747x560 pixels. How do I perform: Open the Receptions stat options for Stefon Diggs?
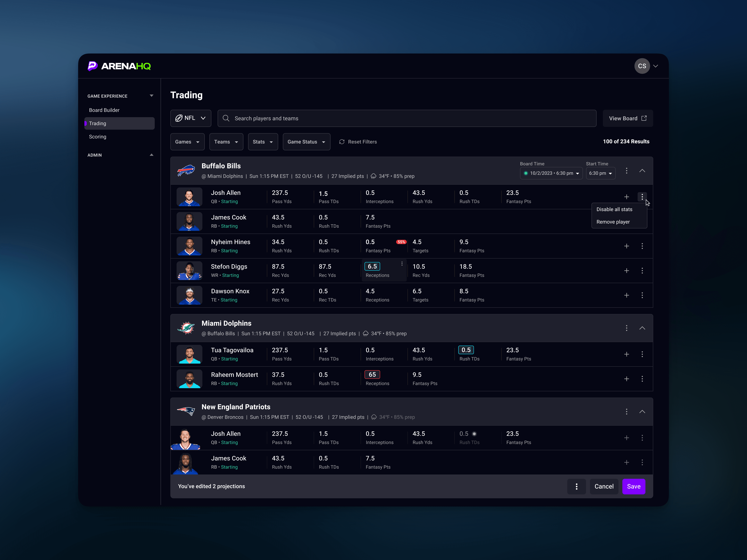coord(402,264)
